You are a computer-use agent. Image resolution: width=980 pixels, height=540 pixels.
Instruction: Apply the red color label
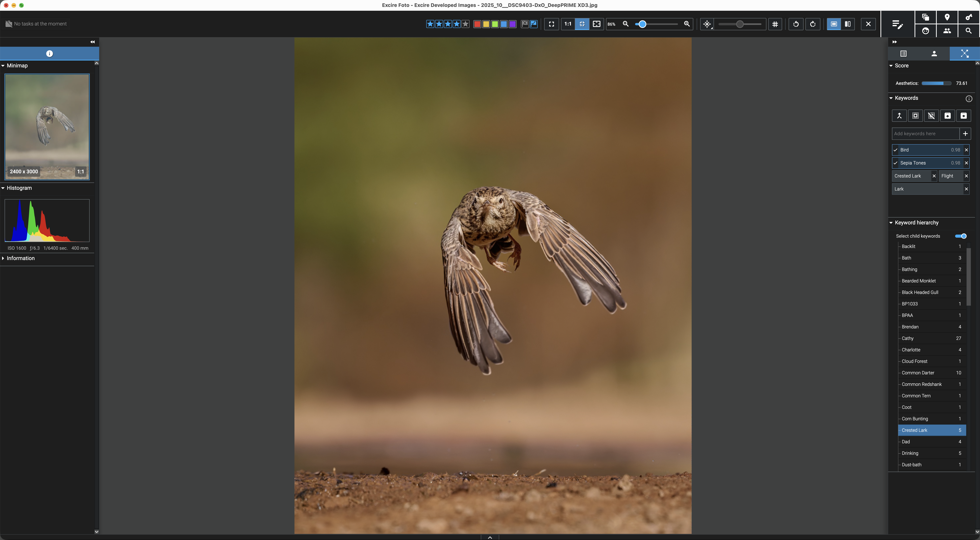pyautogui.click(x=477, y=24)
